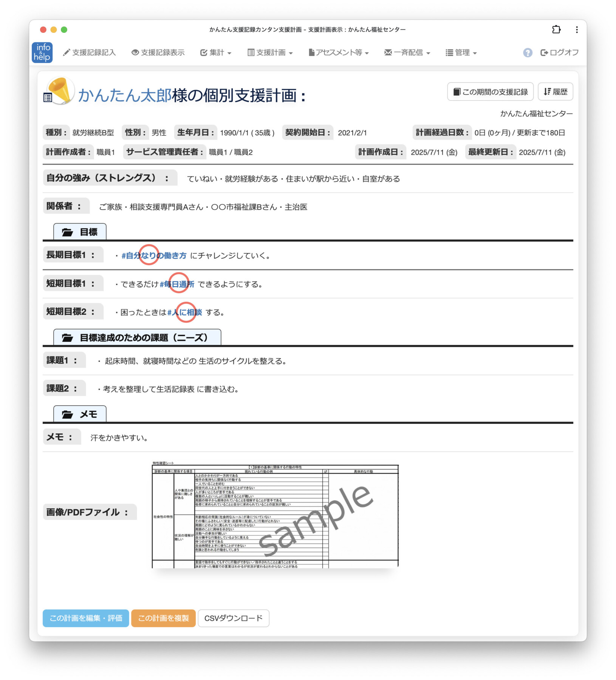Click ログオフ to log out
Image resolution: width=616 pixels, height=680 pixels.
(x=559, y=53)
